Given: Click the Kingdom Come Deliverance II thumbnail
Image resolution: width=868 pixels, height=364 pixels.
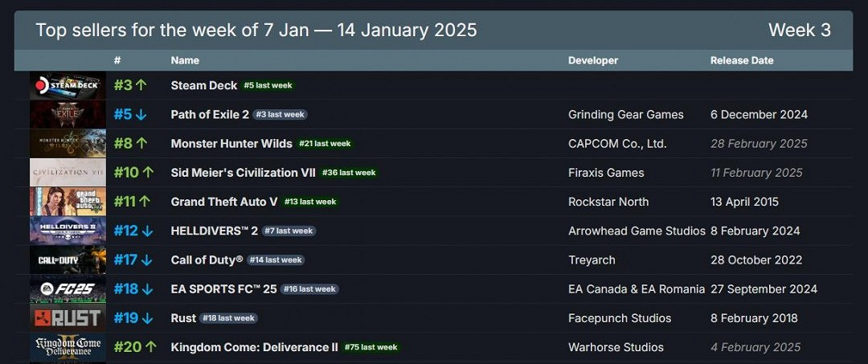Looking at the screenshot, I should pyautogui.click(x=68, y=347).
